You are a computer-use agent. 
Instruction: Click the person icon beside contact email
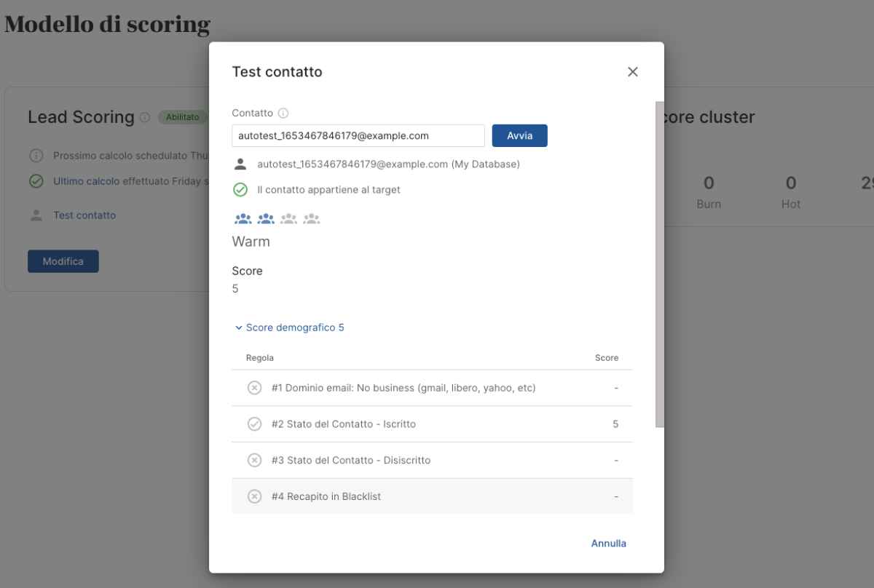tap(240, 164)
